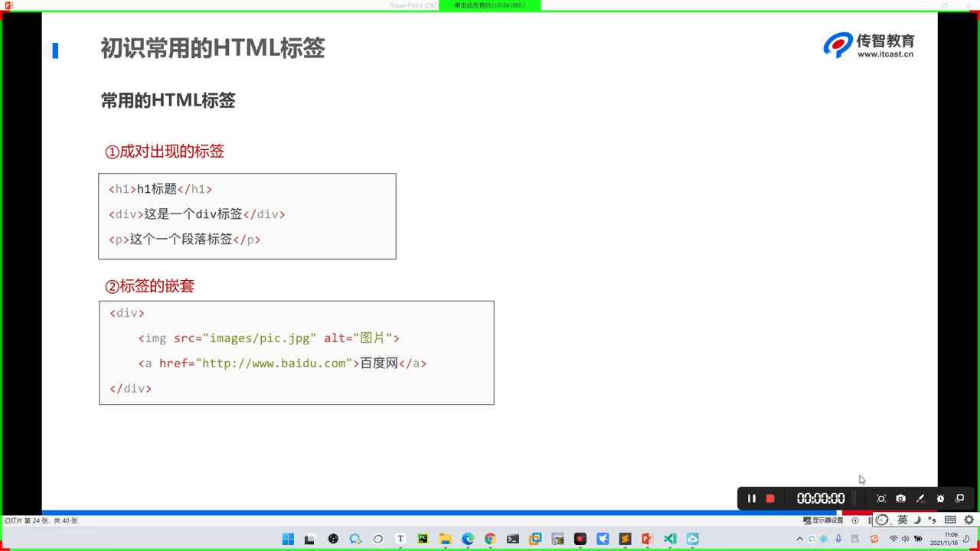Open the cloud drive app on taskbar
The image size is (980, 551).
[x=692, y=539]
